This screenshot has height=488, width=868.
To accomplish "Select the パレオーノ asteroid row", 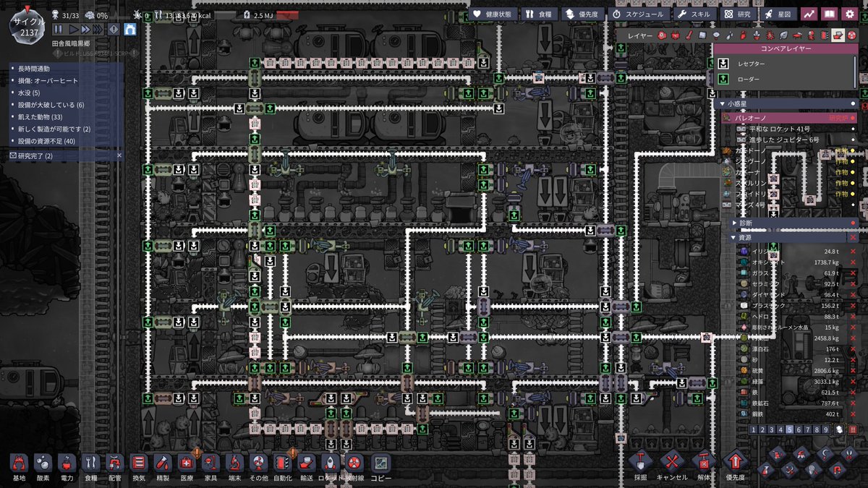I will click(x=790, y=117).
